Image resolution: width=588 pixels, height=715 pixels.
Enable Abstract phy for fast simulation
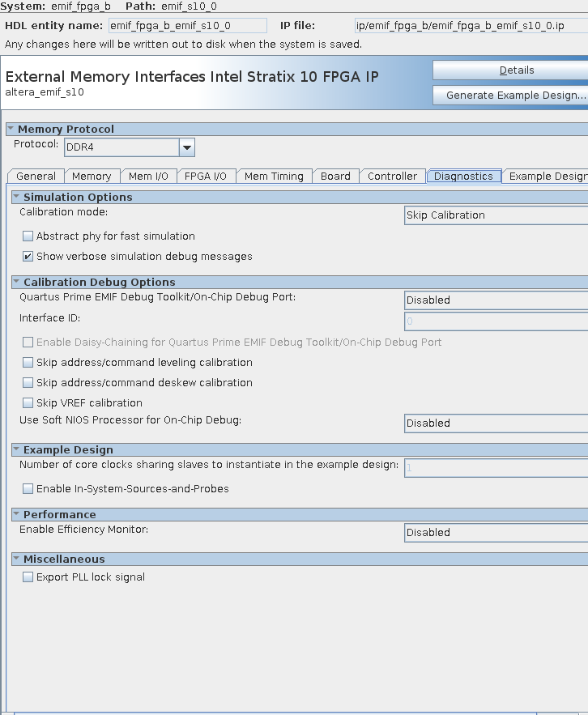(x=28, y=236)
